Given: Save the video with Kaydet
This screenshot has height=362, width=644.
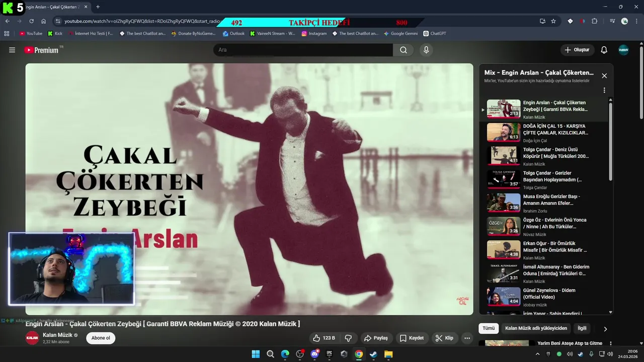Looking at the screenshot, I should [x=412, y=338].
